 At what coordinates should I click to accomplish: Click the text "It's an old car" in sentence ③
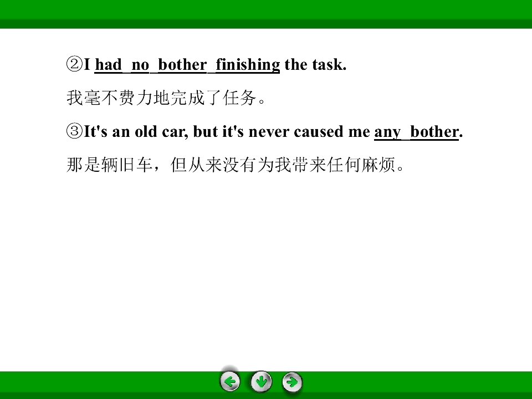136,132
